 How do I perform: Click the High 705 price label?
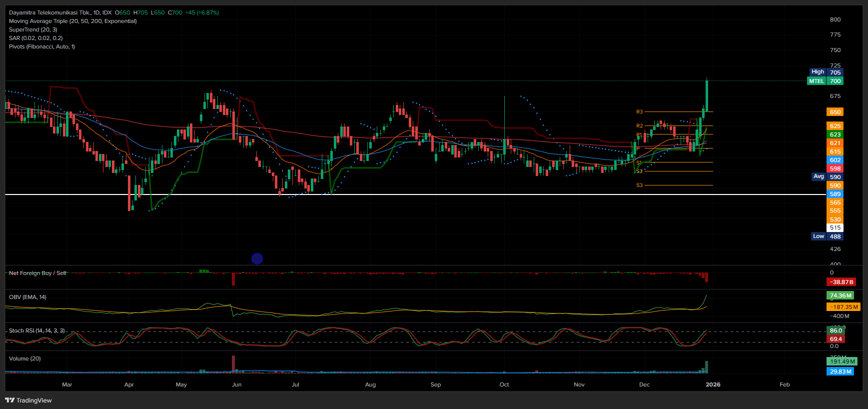(x=826, y=72)
